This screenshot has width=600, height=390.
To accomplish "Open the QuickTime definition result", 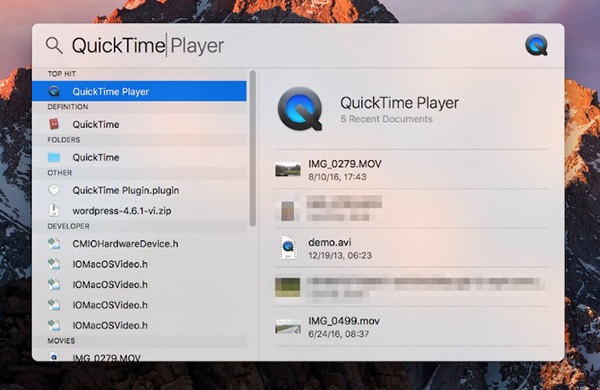I will coord(139,124).
